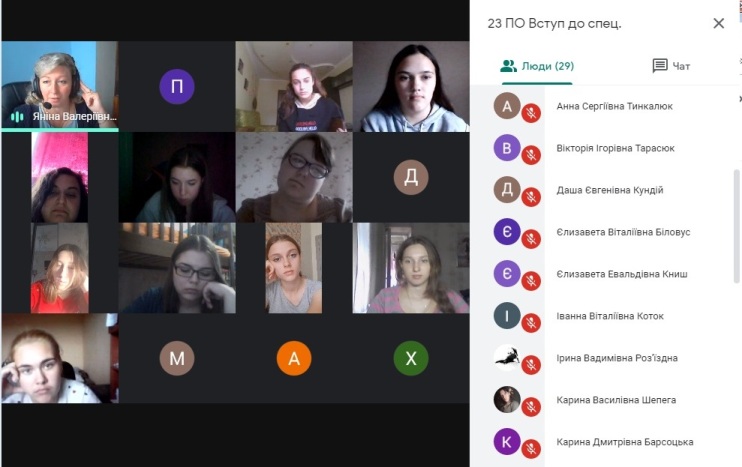Switch to the Чат tab
The image size is (742, 467).
tap(671, 66)
